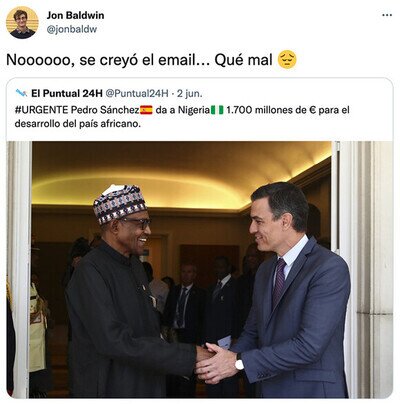Click the pensive face emoji
This screenshot has width=400, height=404.
click(287, 60)
